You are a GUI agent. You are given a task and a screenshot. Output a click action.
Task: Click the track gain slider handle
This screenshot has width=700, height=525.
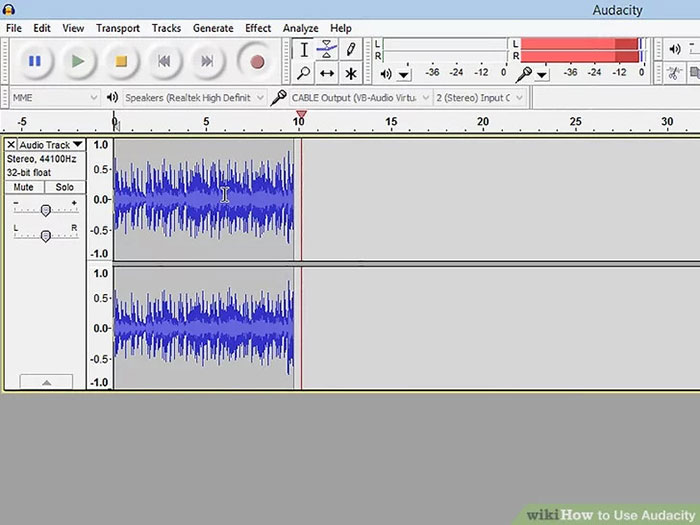tap(45, 209)
